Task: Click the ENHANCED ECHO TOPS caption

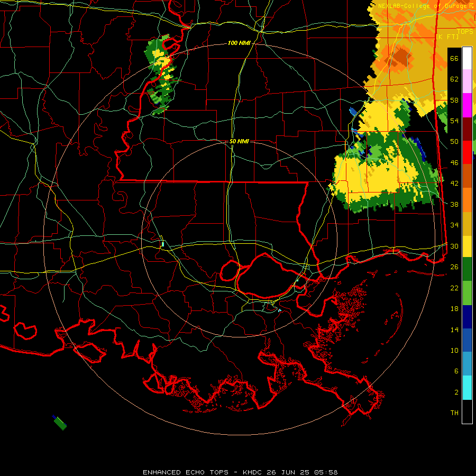Action: (186, 472)
